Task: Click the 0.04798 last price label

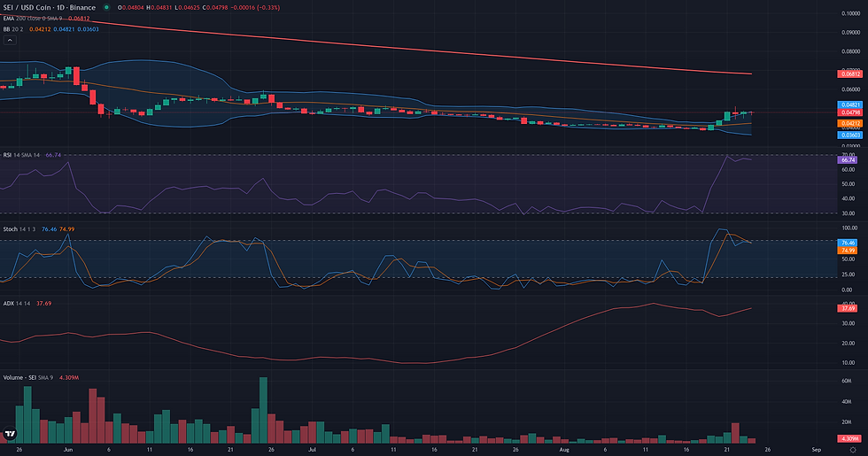Action: coord(849,112)
